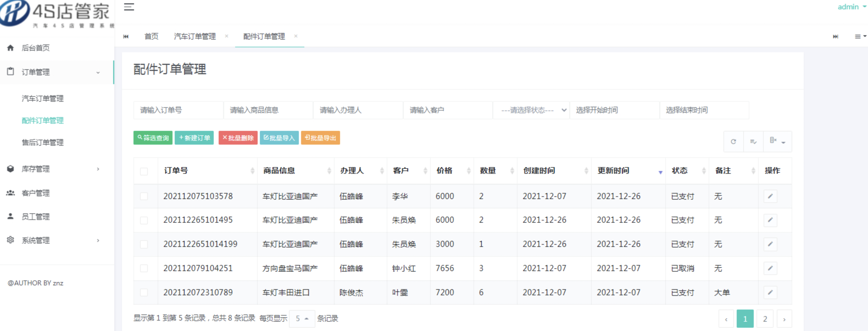Click the tab scroll-right forward icon
The height and width of the screenshot is (331, 868).
[x=835, y=37]
